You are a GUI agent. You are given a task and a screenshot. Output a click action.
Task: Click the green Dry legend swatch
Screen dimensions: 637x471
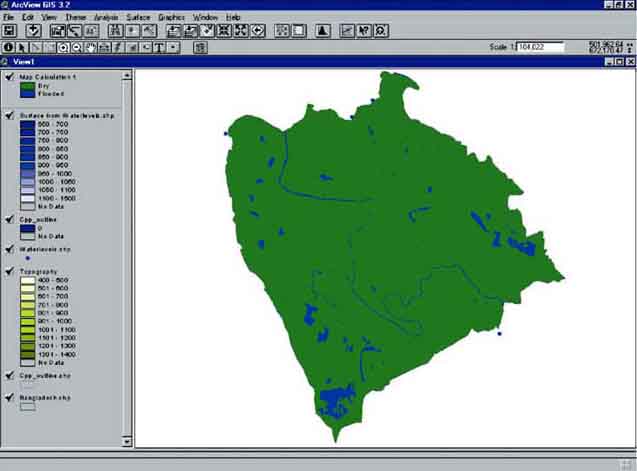point(26,88)
